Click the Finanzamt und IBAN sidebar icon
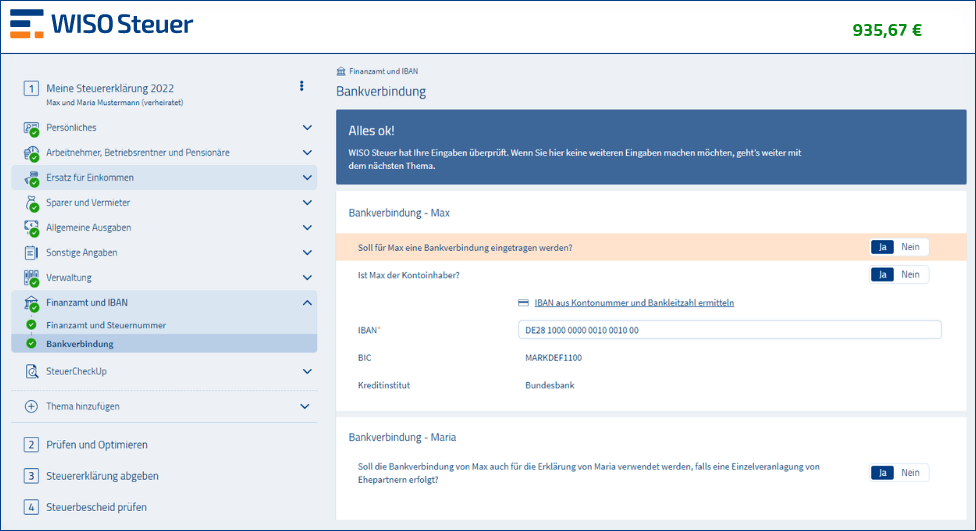The image size is (976, 531). (x=31, y=303)
